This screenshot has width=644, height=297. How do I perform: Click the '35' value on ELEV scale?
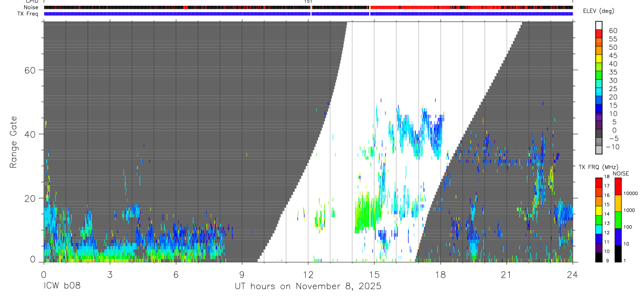tap(613, 72)
